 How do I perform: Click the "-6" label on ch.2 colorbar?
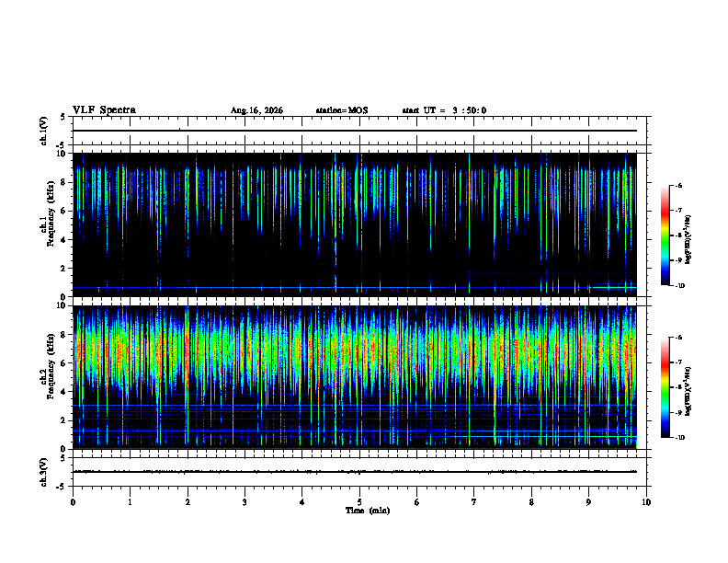[x=678, y=338]
